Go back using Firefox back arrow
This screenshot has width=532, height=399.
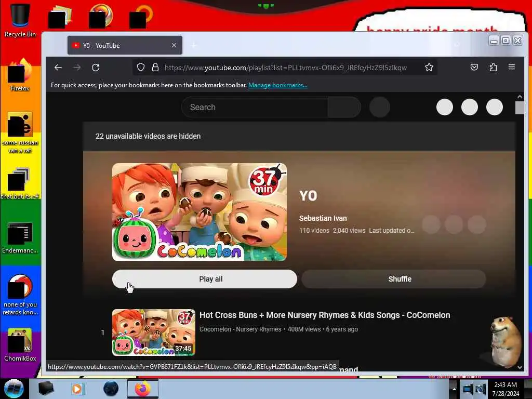pos(58,68)
